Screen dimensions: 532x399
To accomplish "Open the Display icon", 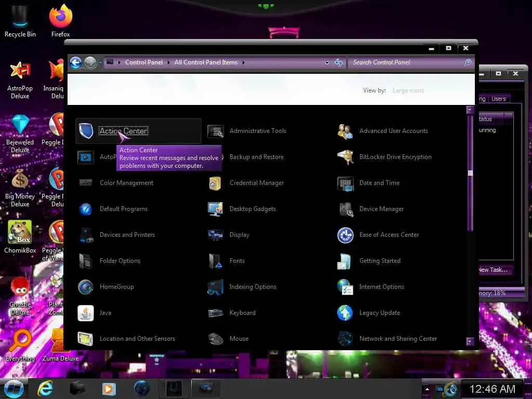I will 216,235.
